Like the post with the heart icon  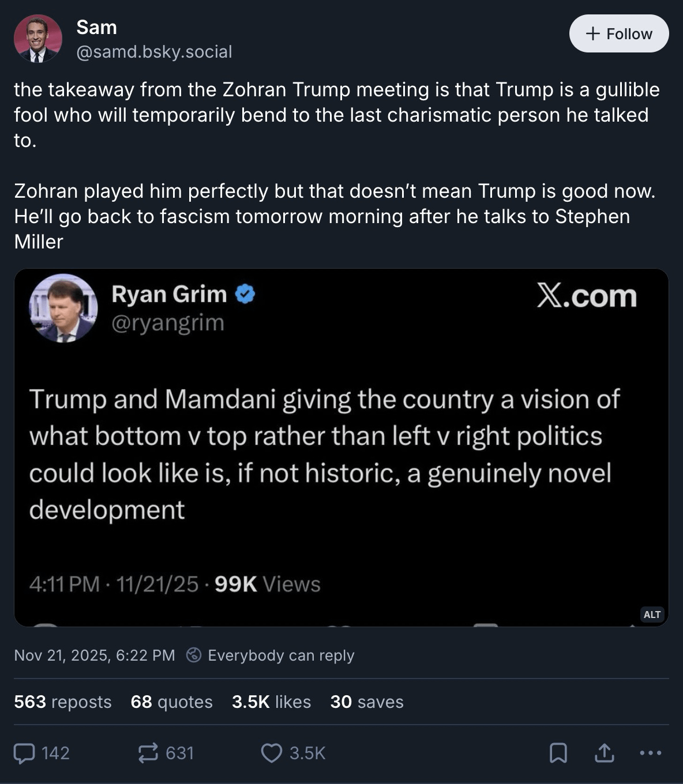(272, 753)
